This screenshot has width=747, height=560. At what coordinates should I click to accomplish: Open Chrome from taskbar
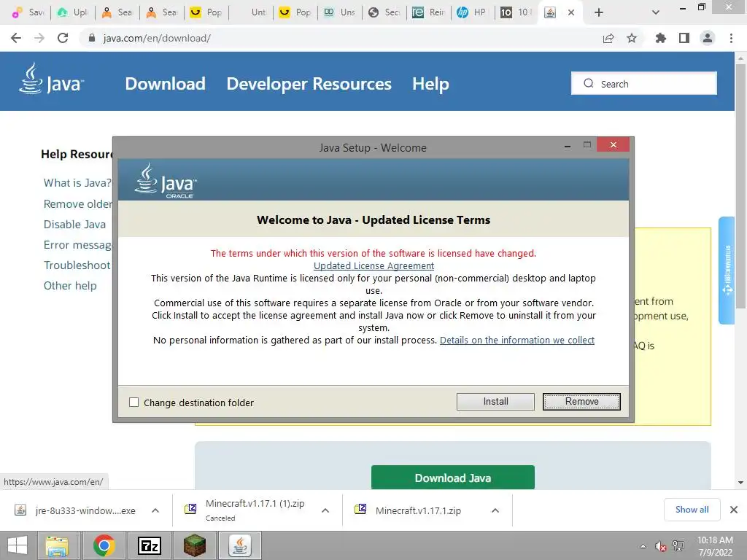(104, 545)
